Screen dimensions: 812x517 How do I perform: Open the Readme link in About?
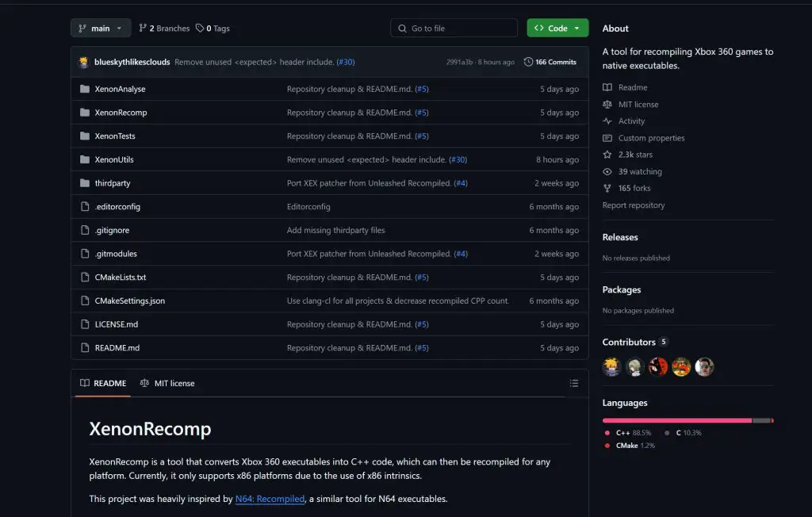[632, 87]
